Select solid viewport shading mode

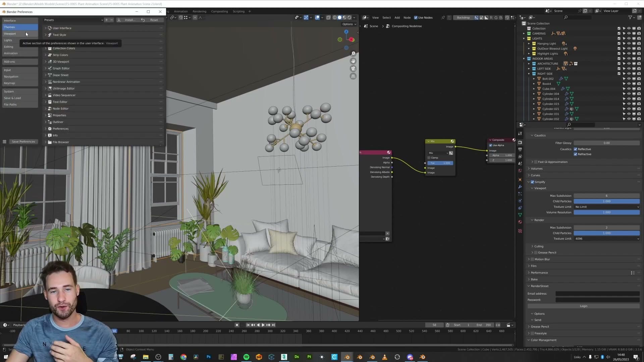click(339, 17)
